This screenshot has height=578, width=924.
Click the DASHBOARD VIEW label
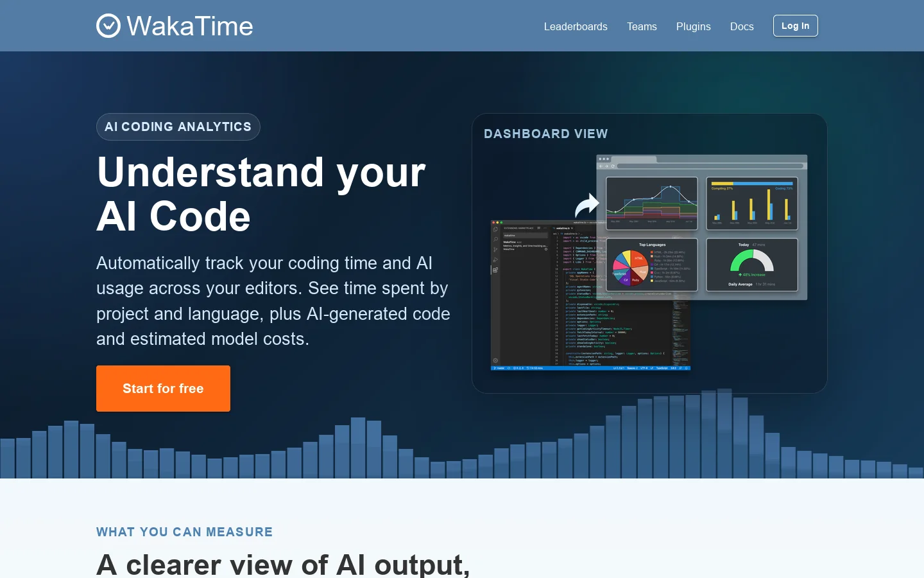546,134
